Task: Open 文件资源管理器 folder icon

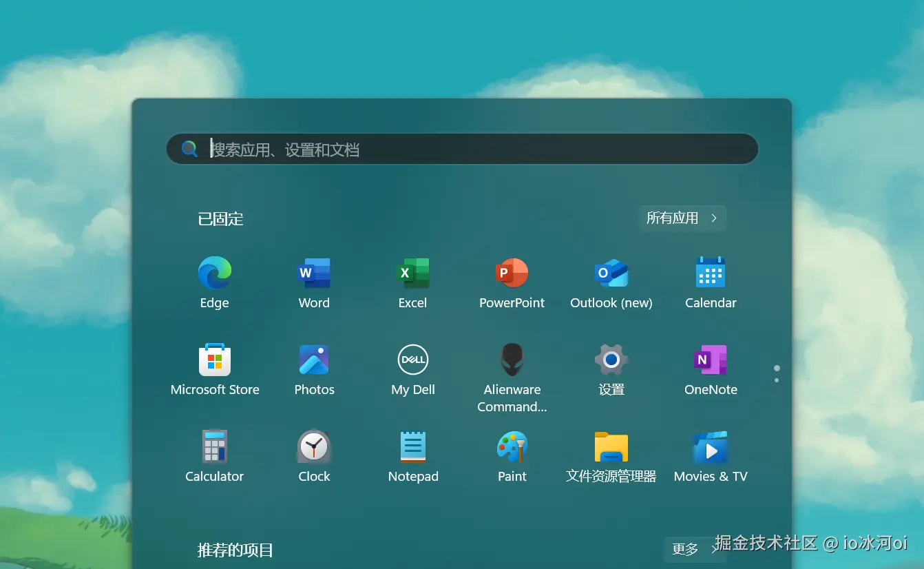Action: 611,446
